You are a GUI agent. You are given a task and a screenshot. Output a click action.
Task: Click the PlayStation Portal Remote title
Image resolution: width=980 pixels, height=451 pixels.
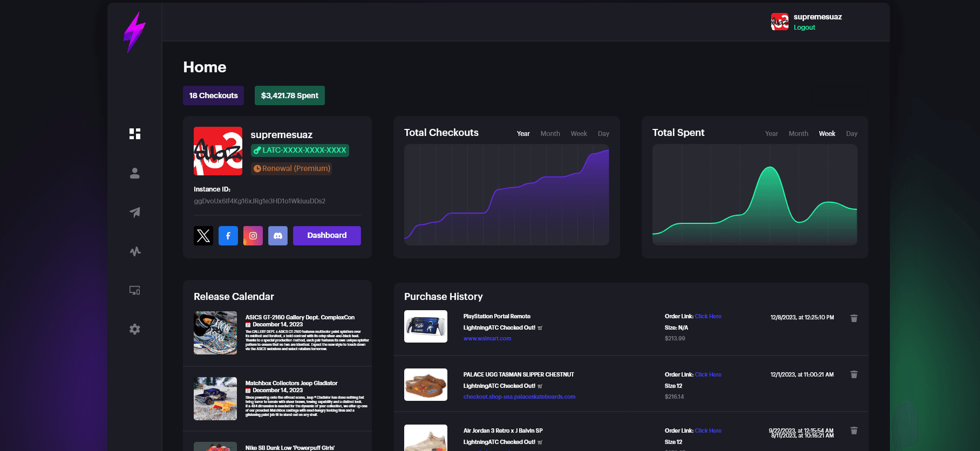pos(497,317)
